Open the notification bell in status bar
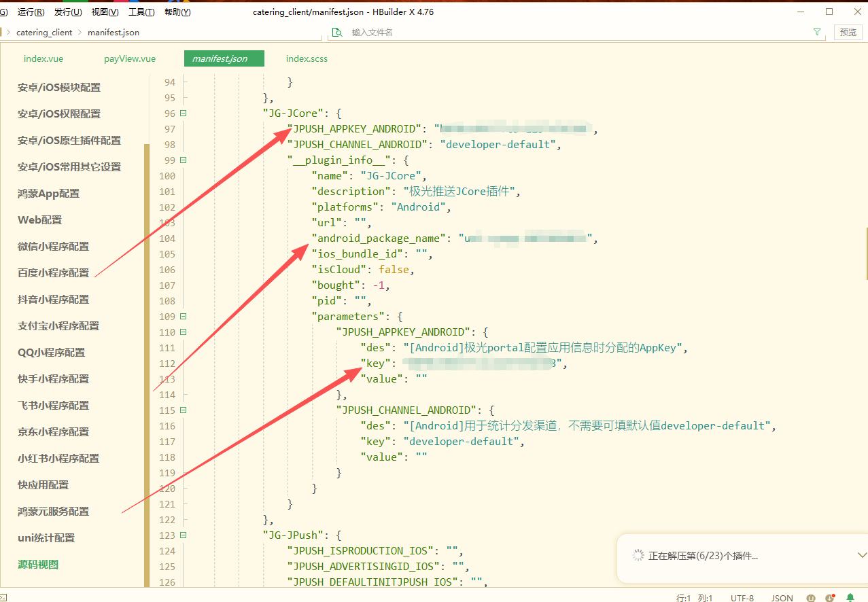Viewport: 868px width, 602px height. (x=850, y=598)
